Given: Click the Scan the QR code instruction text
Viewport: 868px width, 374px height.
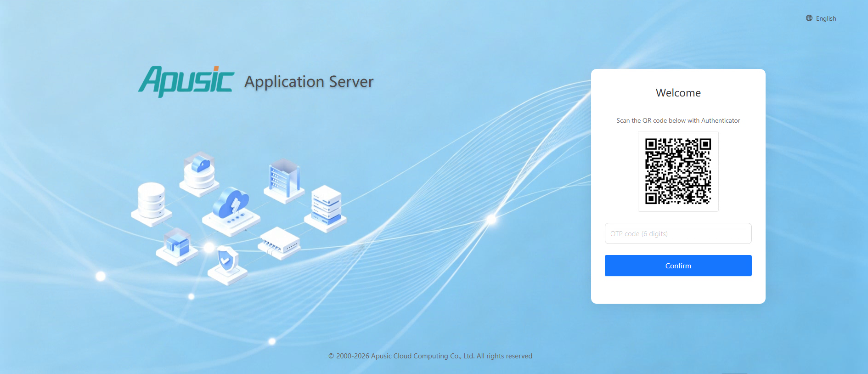Looking at the screenshot, I should (x=678, y=120).
